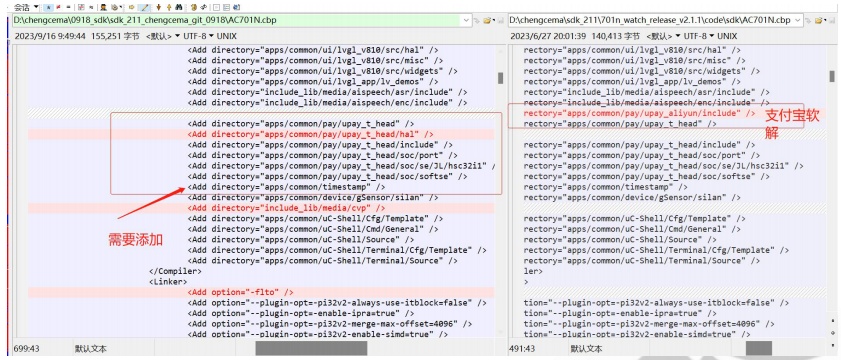This screenshot has height=360, width=841.
Task: Click right line with upay_aliyun/include directory
Action: [639, 113]
